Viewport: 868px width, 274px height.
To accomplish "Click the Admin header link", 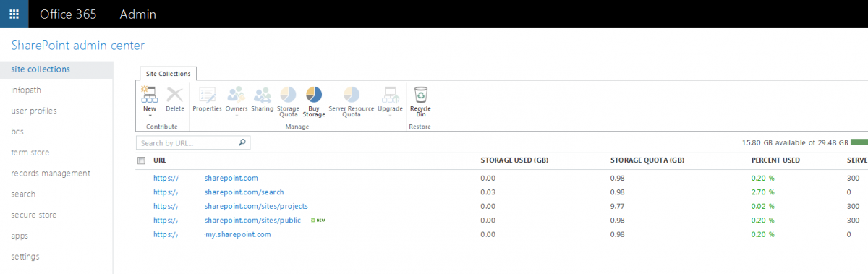I will tap(137, 14).
